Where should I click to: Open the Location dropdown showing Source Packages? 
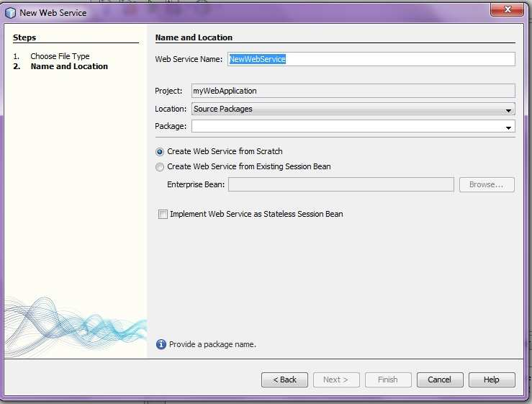click(x=353, y=109)
